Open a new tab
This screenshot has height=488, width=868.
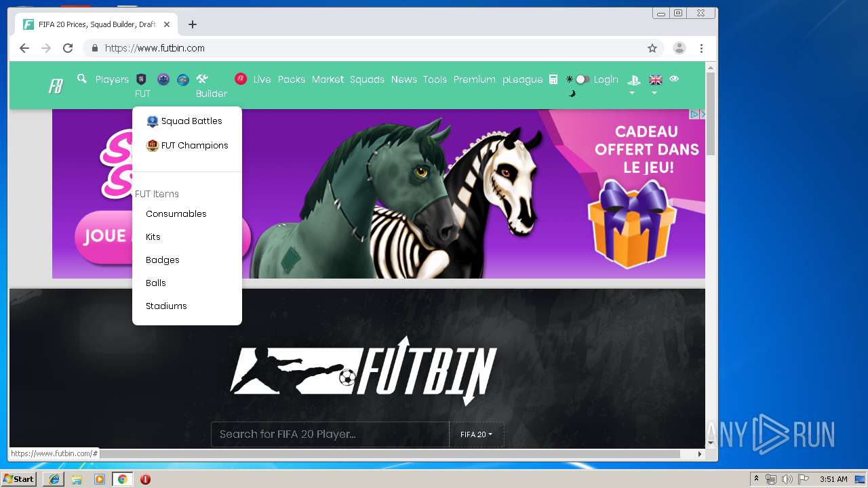[193, 24]
